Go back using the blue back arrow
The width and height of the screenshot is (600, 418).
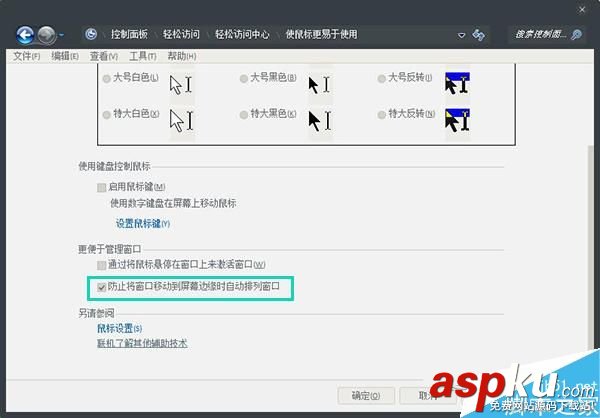(25, 35)
